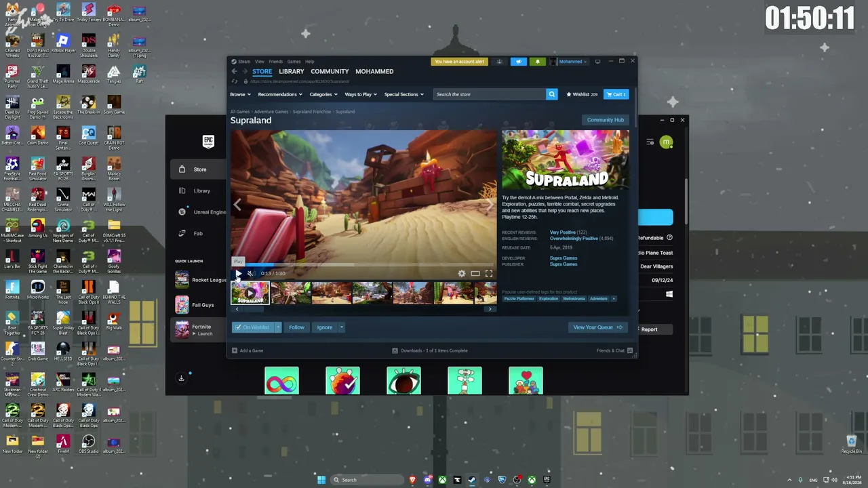Viewport: 868px width, 488px height.
Task: Open the MOHAMMED profile tab
Action: [x=374, y=71]
